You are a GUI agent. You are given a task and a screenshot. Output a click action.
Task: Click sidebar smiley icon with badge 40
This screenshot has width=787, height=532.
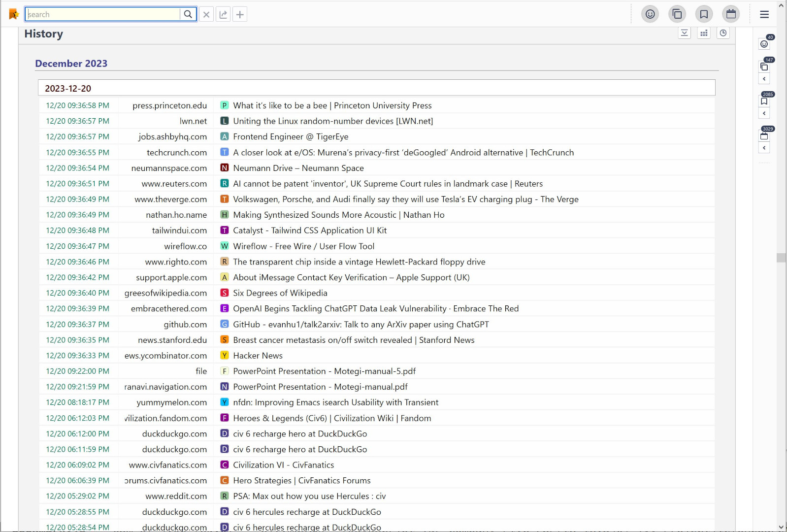(x=764, y=43)
